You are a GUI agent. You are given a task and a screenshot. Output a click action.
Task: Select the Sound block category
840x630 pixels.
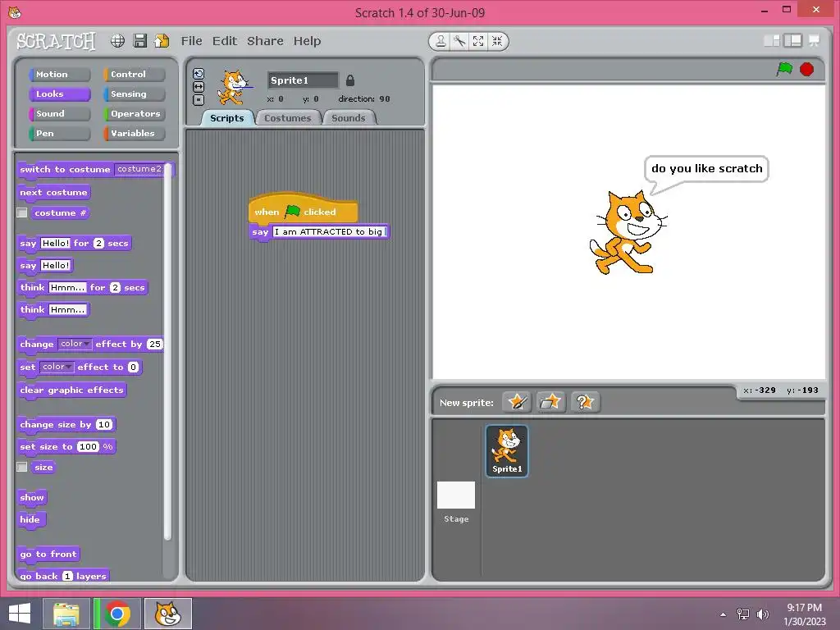[x=59, y=113]
